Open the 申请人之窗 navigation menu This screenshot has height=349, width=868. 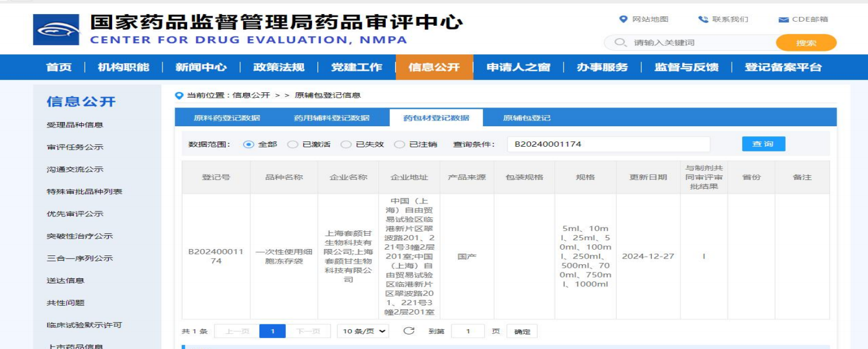coord(518,67)
